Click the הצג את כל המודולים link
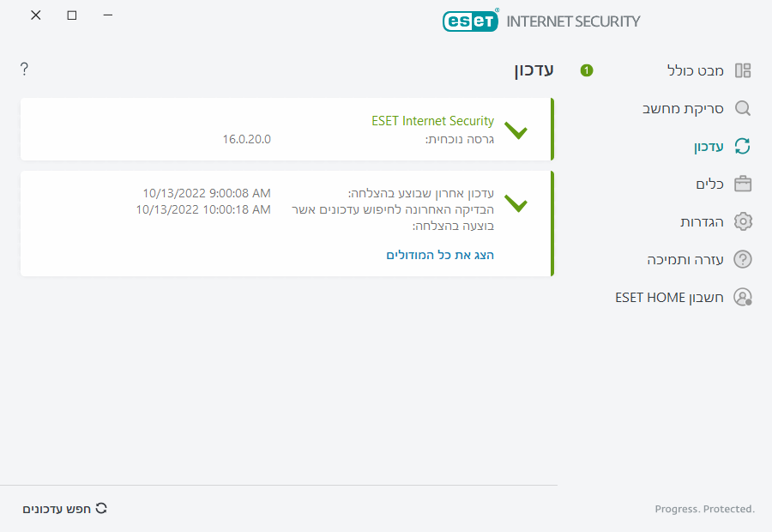Screen dimensions: 772x532 [x=440, y=255]
